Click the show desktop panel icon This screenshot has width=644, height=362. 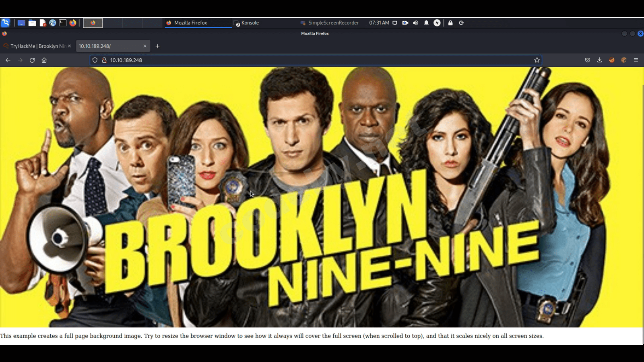click(21, 23)
